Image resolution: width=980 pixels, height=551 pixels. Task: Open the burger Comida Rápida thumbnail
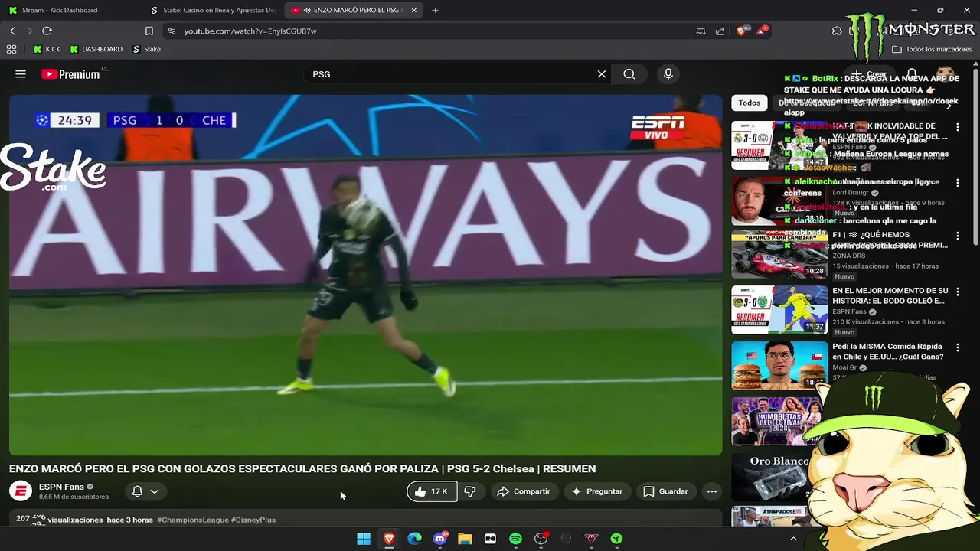coord(779,366)
